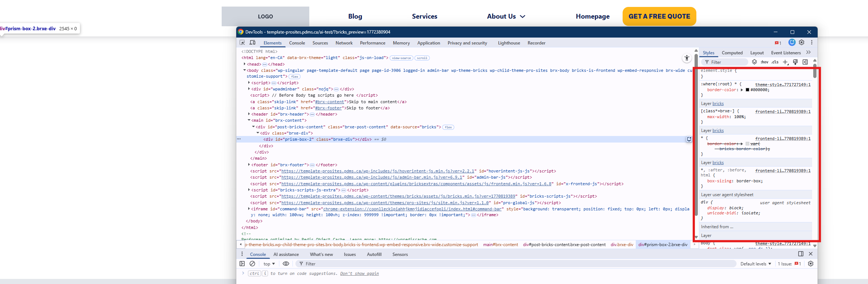The height and width of the screenshot is (284, 868).
Task: Toggle the computed styles sidebar icon
Action: 805,62
